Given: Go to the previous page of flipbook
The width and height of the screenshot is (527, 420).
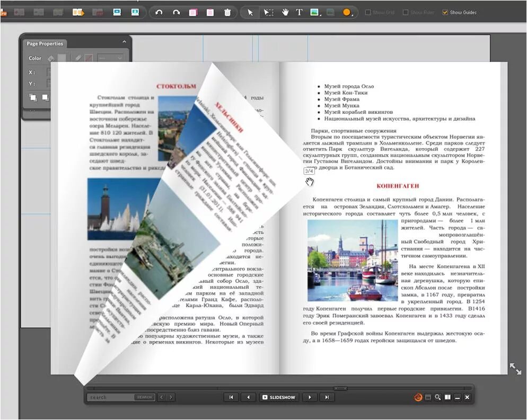Looking at the screenshot, I should [248, 398].
